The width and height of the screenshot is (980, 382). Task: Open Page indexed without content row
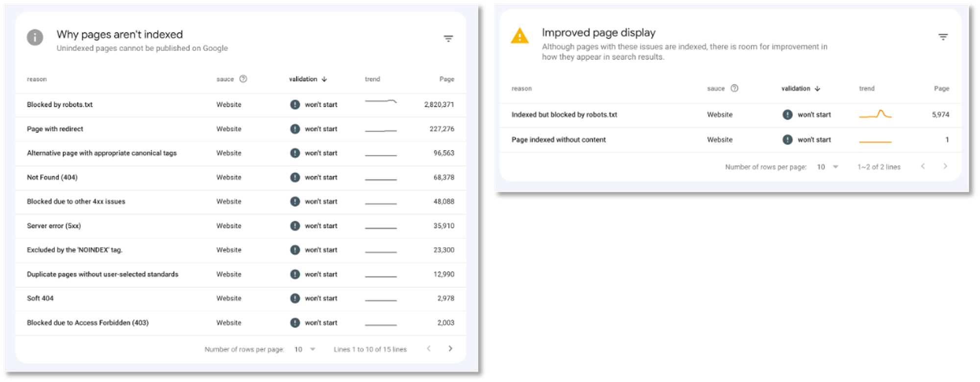[x=731, y=140]
